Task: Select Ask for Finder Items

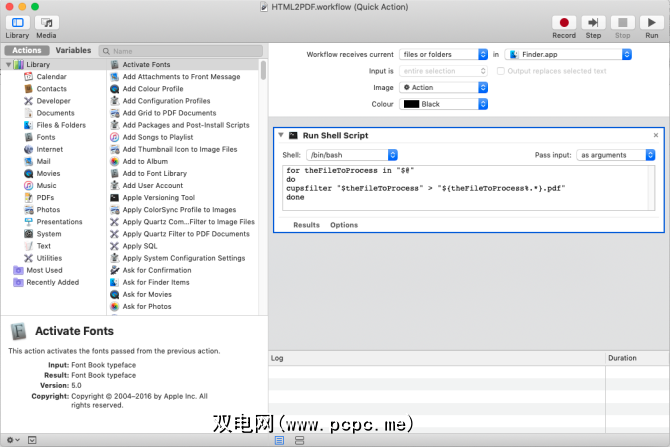Action: coord(156,282)
